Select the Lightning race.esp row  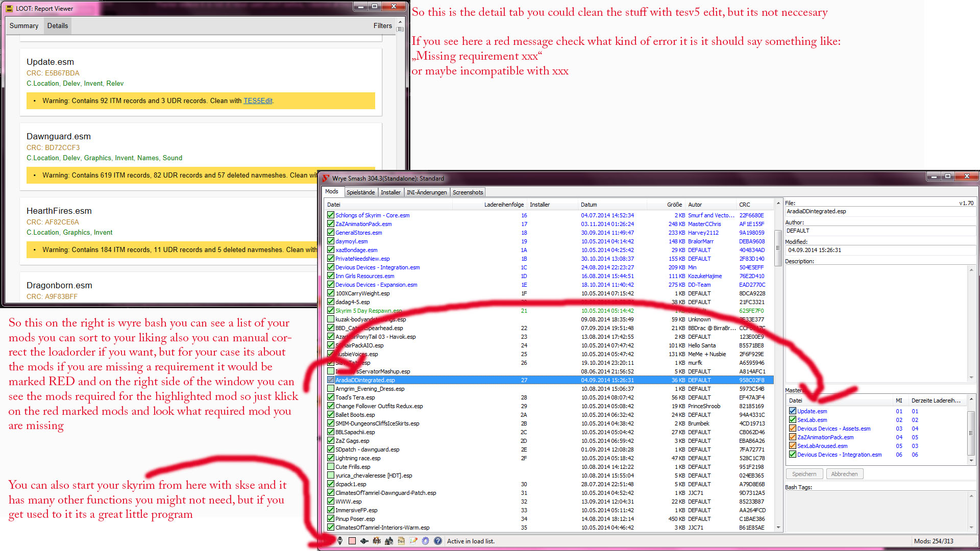[x=549, y=458]
